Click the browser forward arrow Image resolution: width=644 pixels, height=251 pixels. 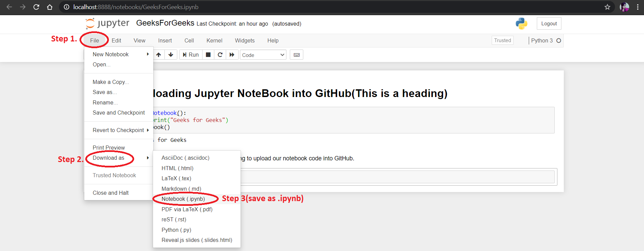23,7
